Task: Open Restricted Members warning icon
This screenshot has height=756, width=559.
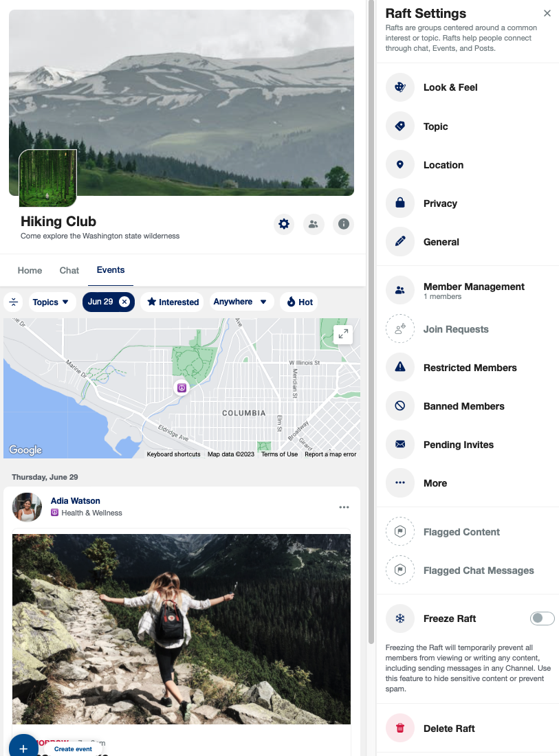Action: click(400, 368)
